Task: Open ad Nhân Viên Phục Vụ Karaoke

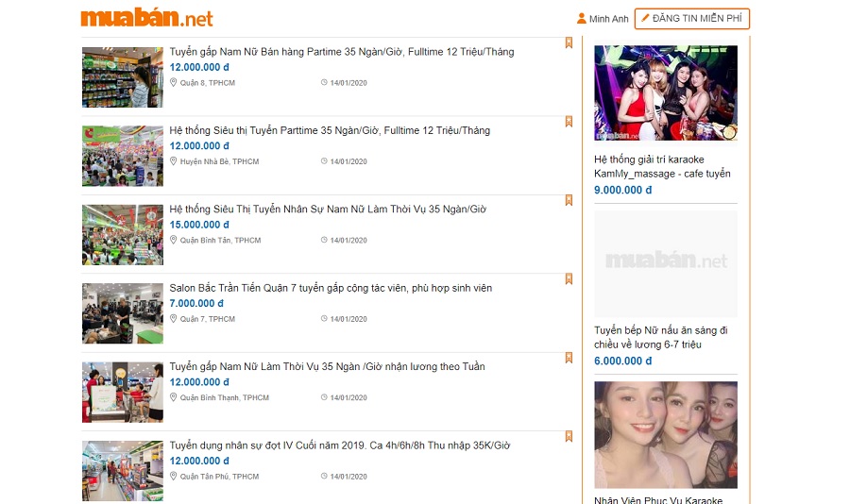Action: click(x=658, y=499)
